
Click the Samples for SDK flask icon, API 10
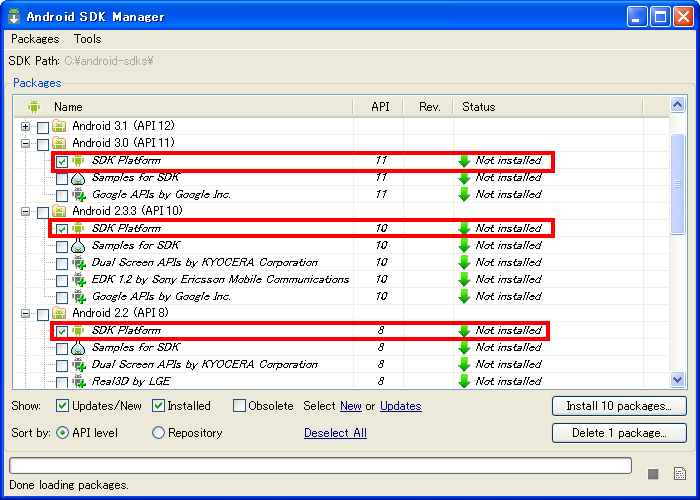[78, 246]
